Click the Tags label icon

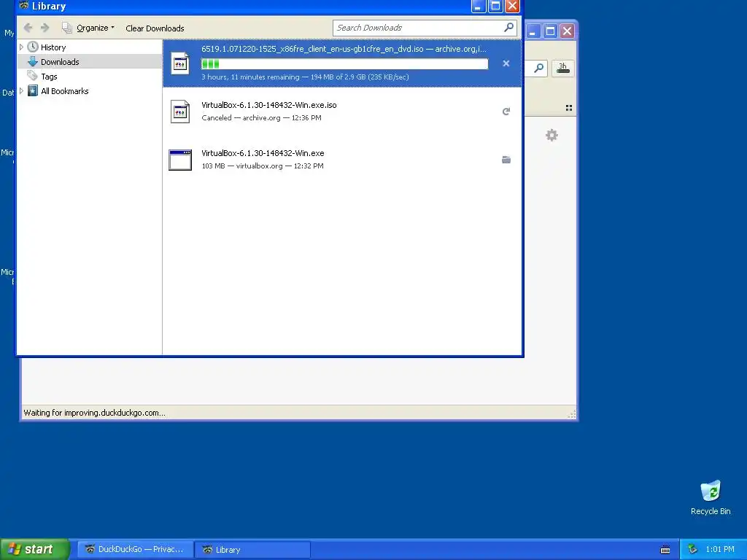coord(32,76)
